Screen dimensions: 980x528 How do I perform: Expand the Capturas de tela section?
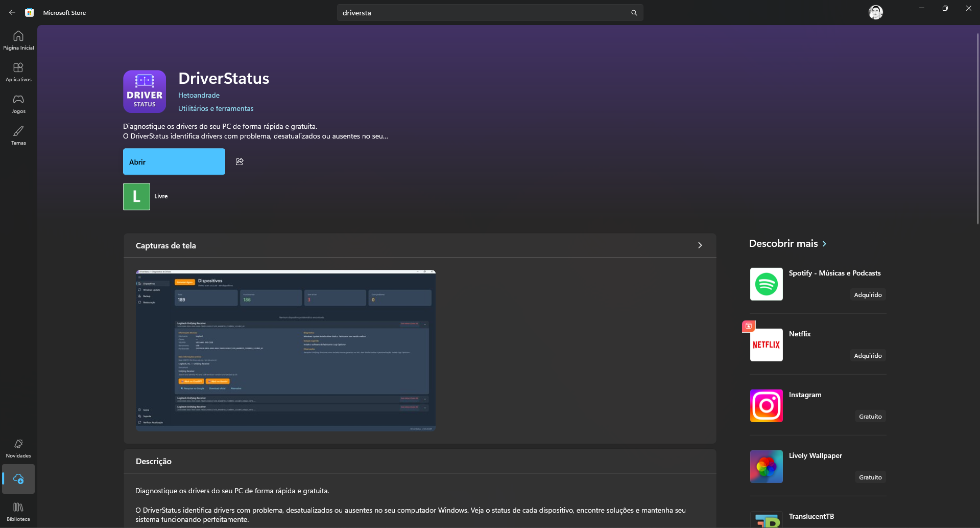(x=700, y=245)
